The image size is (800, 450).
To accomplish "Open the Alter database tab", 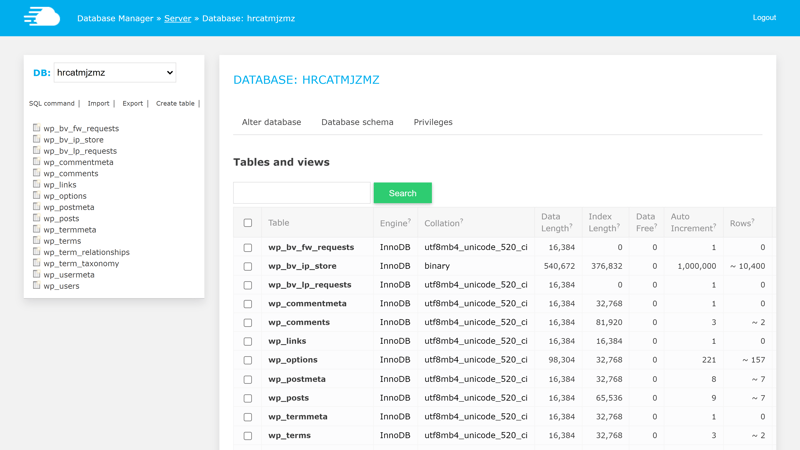I will 271,122.
